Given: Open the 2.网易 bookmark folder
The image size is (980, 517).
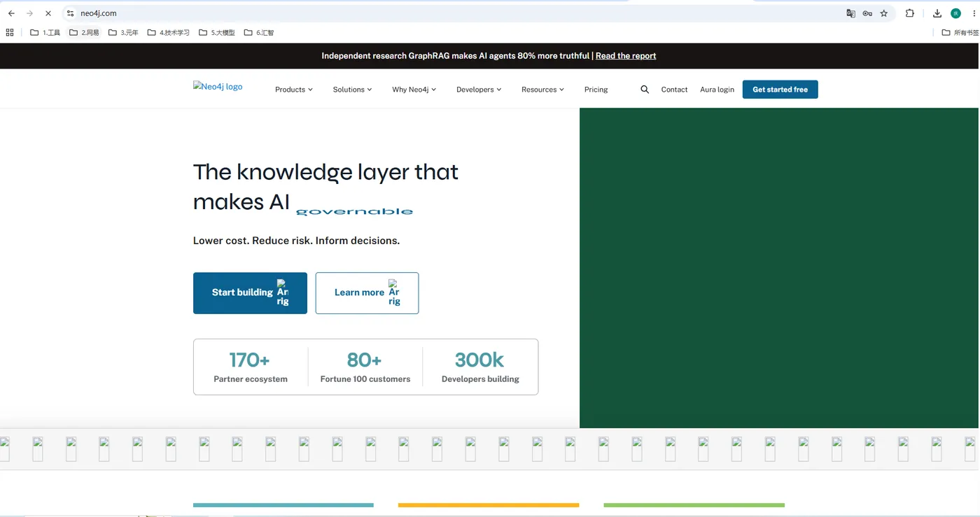Looking at the screenshot, I should pyautogui.click(x=85, y=32).
